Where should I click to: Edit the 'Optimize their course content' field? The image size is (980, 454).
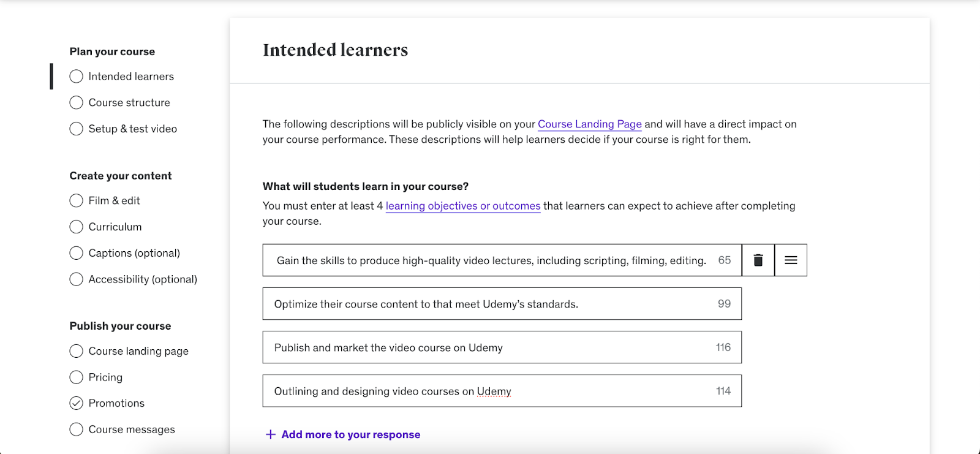[502, 304]
